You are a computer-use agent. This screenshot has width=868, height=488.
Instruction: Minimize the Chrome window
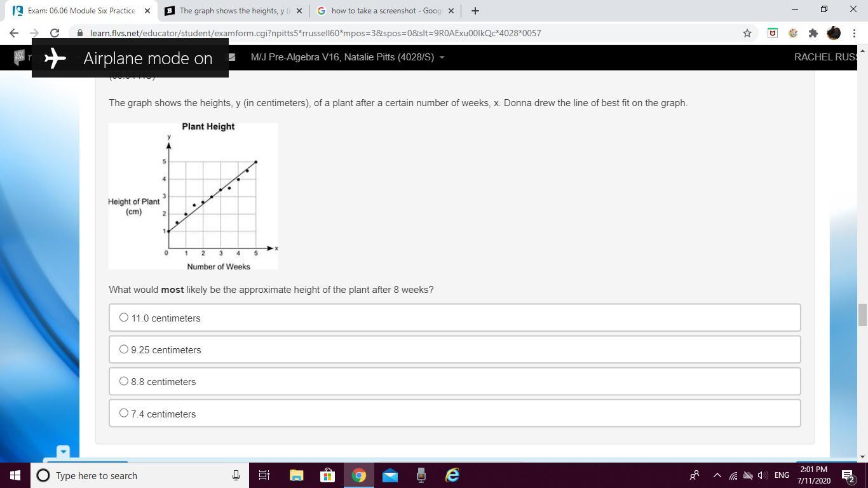[795, 10]
